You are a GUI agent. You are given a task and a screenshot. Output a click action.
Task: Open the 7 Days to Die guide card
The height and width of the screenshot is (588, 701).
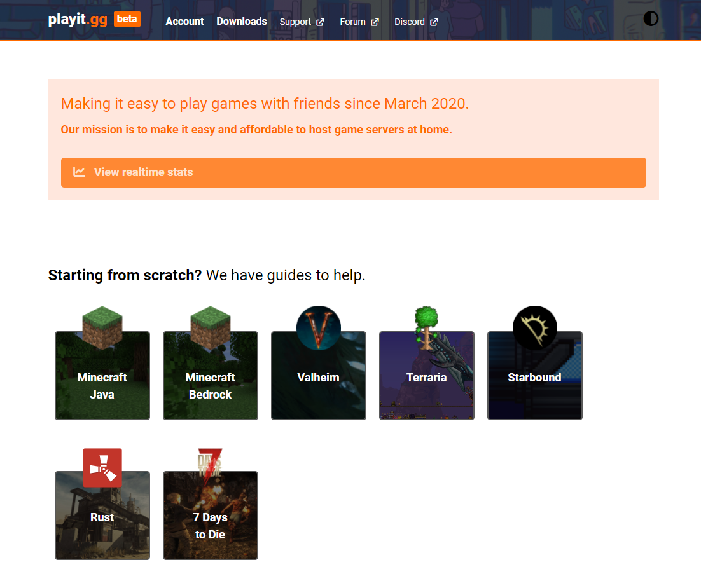[x=211, y=526]
